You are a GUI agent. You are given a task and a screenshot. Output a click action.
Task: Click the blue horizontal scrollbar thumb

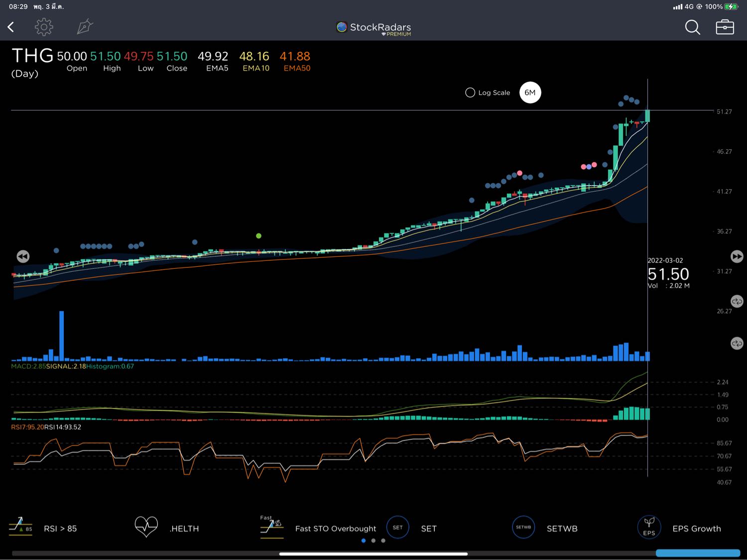[697, 553]
